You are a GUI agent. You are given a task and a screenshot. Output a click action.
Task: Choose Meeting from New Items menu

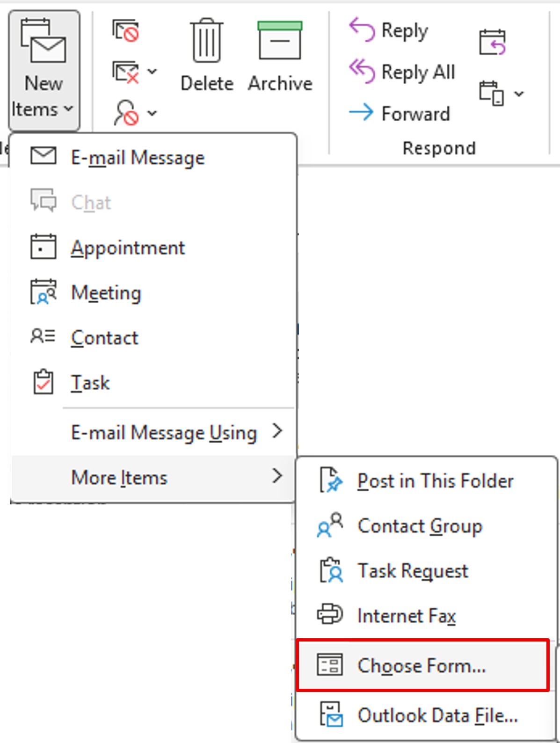[x=106, y=293]
